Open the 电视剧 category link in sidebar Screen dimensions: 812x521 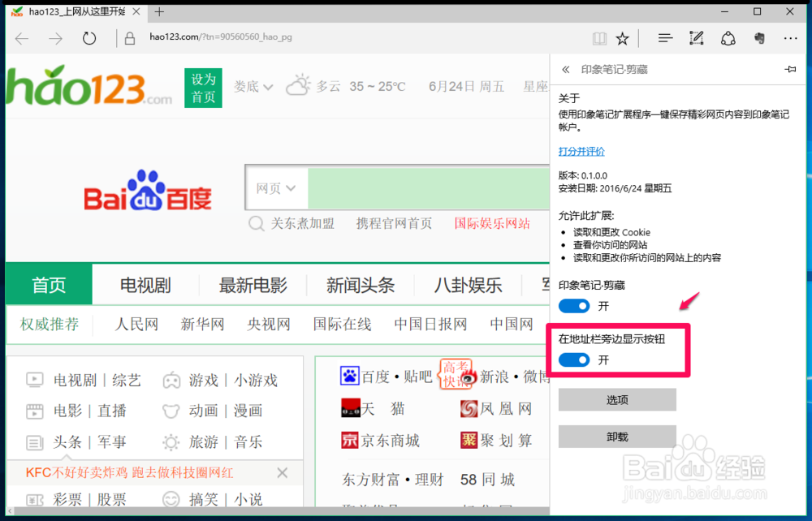point(75,381)
